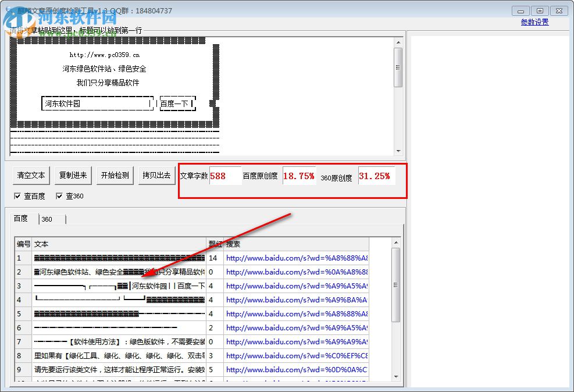Open the Baidu search link in row 3
The width and height of the screenshot is (574, 392).
pyautogui.click(x=297, y=286)
